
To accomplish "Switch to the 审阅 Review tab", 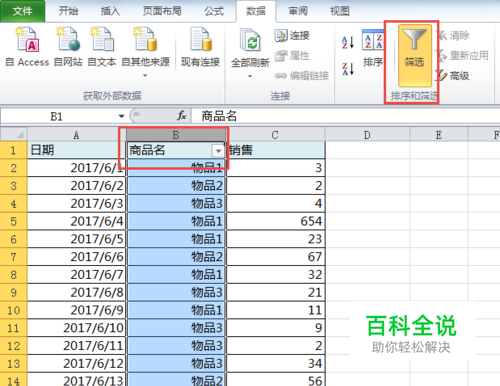I will (x=298, y=11).
